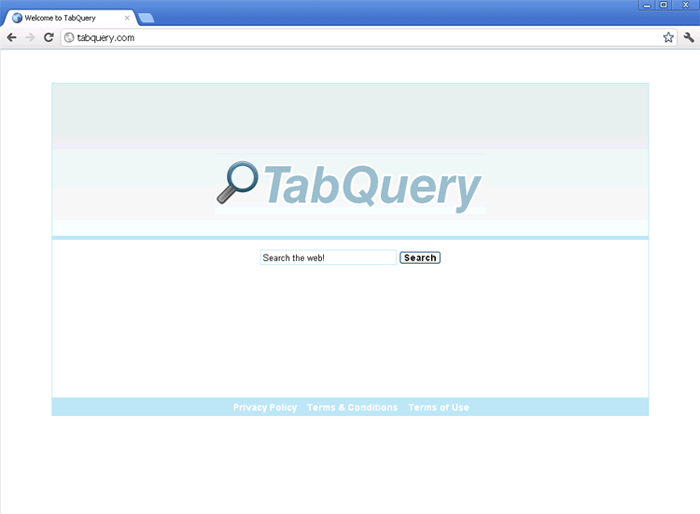The image size is (700, 514).
Task: Click the Forward navigation arrow
Action: [29, 37]
